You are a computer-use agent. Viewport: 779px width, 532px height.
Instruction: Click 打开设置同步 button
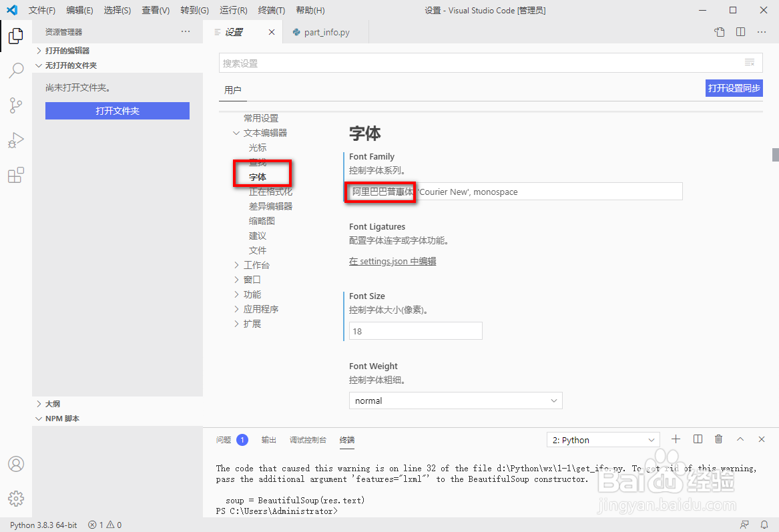(734, 88)
